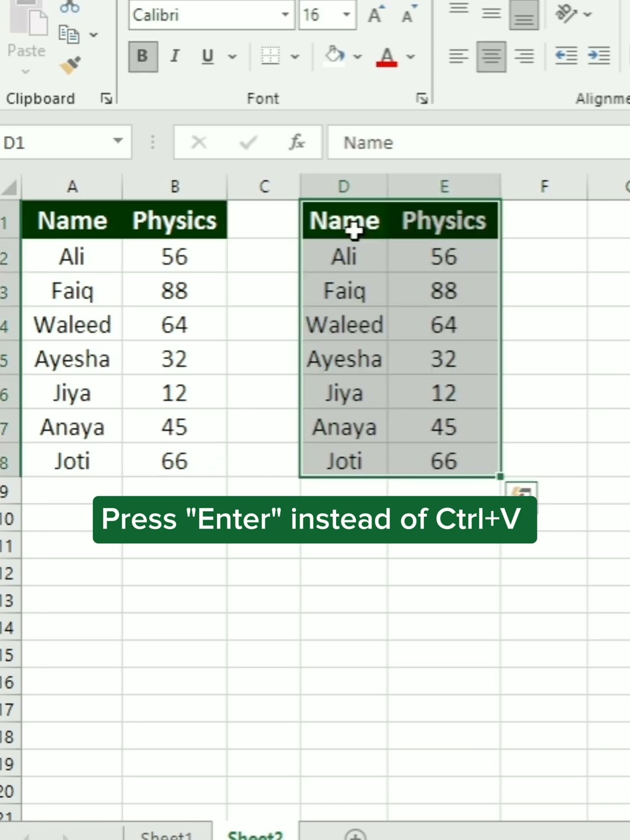Select the Sheet2 tab
Image resolution: width=630 pixels, height=840 pixels.
click(x=255, y=834)
